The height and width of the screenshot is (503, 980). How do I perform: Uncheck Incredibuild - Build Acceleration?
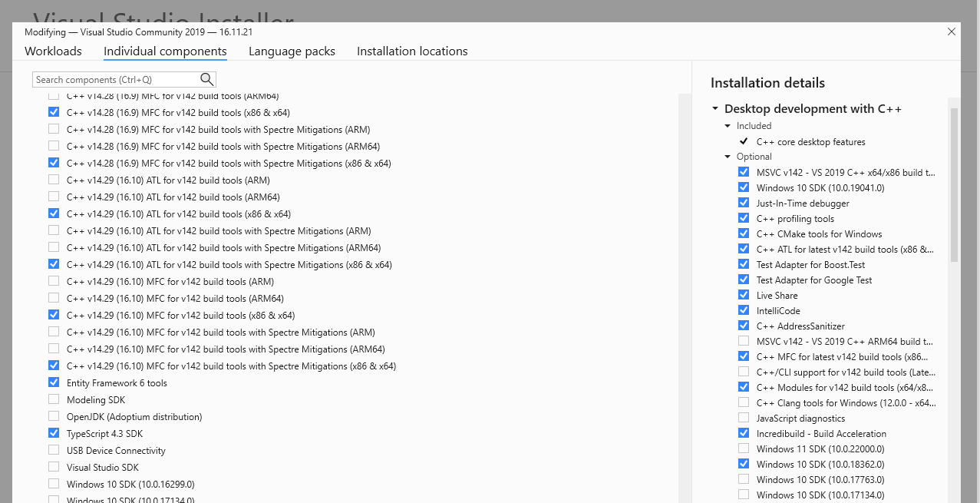(x=744, y=434)
